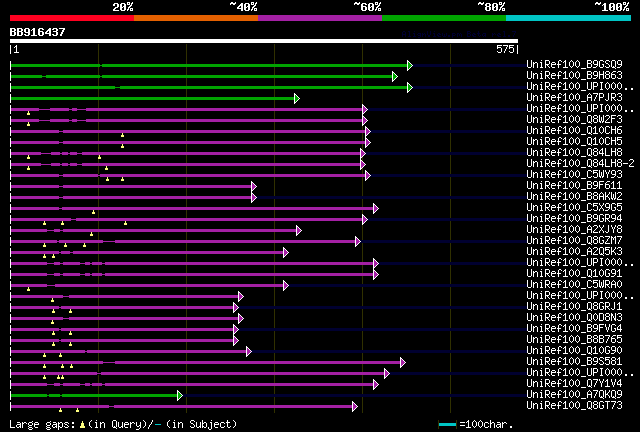Click the yellow query gap symbol in the legend
640x432 pixels.
82,425
